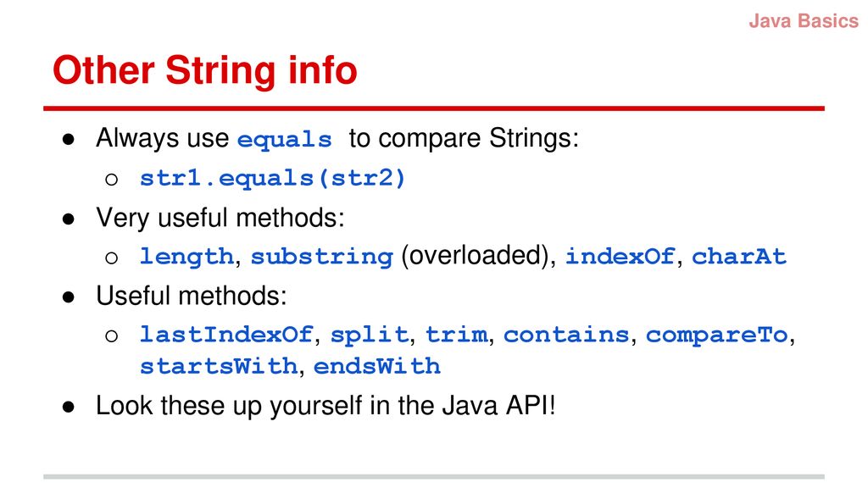Click the 'Look these up yourself' bullet text

(325, 406)
